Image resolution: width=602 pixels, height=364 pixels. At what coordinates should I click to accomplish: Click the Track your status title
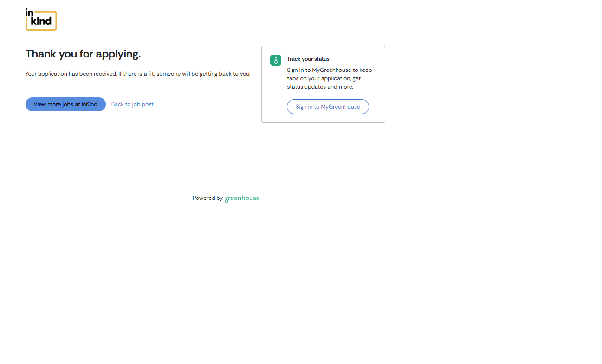(308, 59)
